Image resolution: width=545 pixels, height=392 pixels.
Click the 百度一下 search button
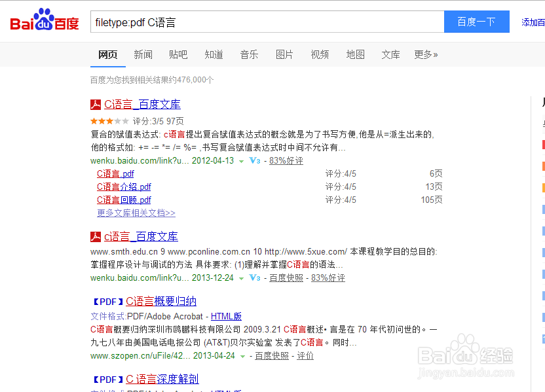tap(476, 22)
